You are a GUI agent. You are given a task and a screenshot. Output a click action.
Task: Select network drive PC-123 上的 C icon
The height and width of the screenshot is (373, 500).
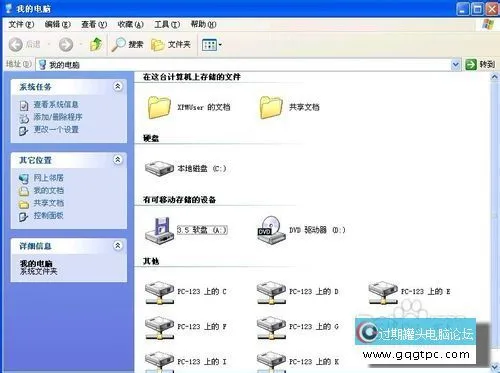[x=159, y=292]
